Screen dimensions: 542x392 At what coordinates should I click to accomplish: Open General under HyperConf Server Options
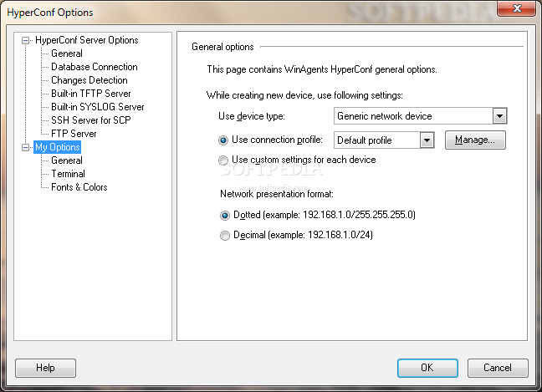click(x=67, y=53)
